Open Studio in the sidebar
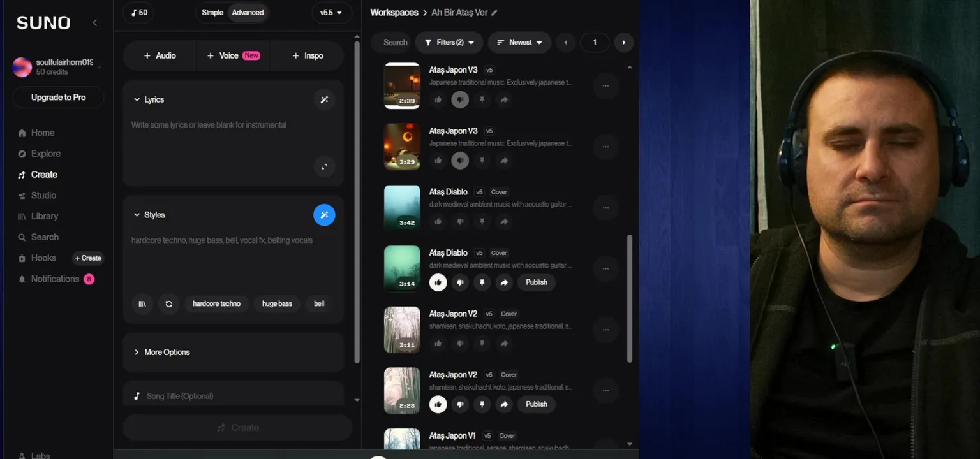 [x=37, y=196]
